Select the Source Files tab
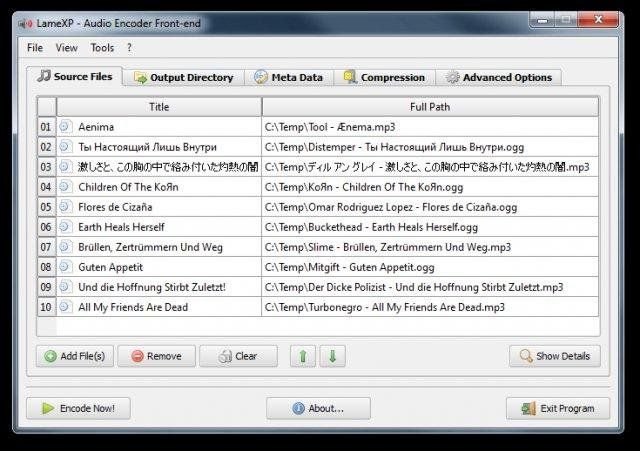Screen dimensions: 640x451 click(x=75, y=76)
